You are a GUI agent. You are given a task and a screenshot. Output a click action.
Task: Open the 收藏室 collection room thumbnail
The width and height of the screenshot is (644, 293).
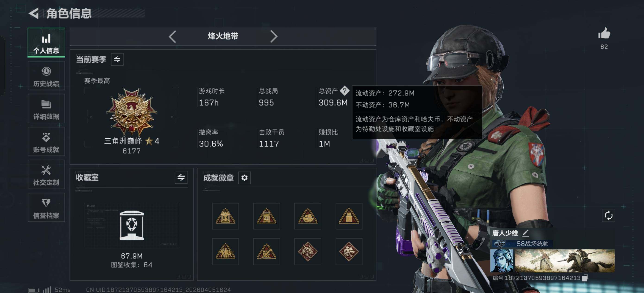[132, 225]
